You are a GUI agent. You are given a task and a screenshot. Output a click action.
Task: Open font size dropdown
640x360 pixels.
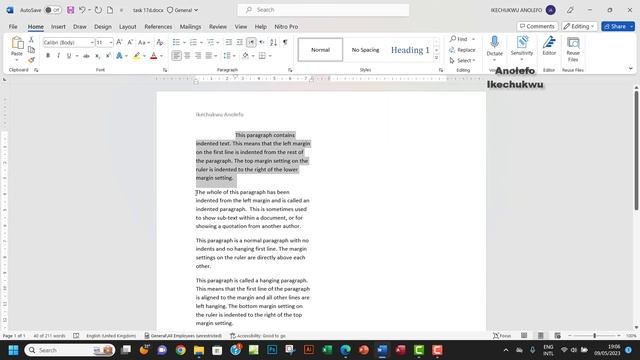[111, 42]
